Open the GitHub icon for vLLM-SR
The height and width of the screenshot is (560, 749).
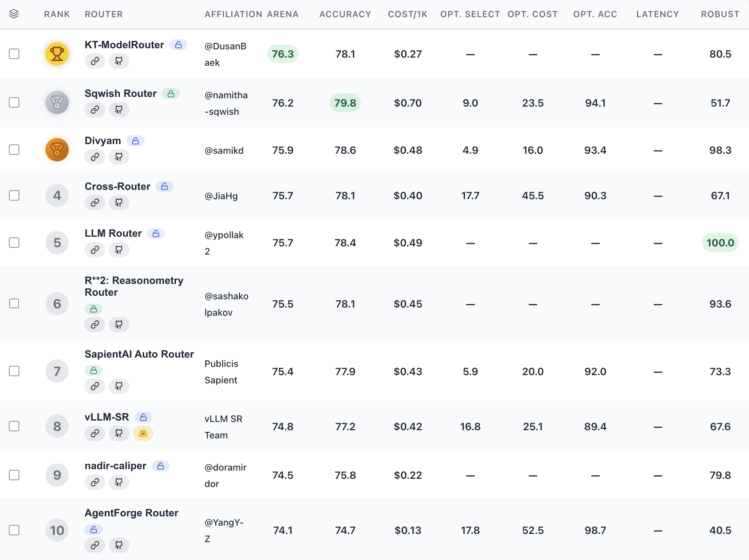pyautogui.click(x=119, y=434)
